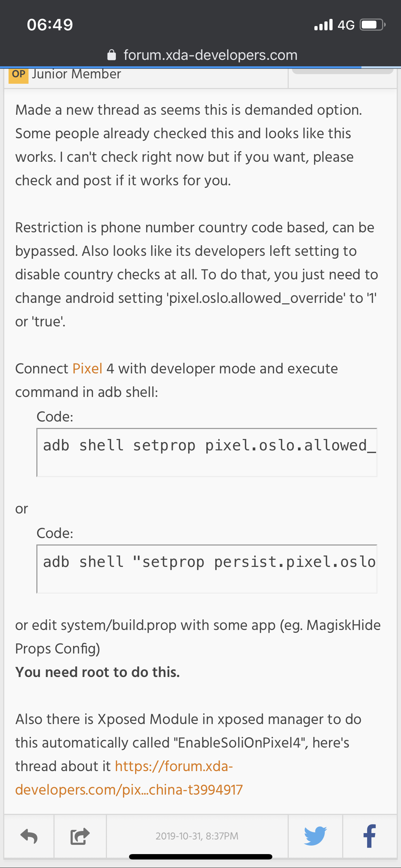The width and height of the screenshot is (401, 868).
Task: Share the post on Twitter
Action: click(x=315, y=836)
